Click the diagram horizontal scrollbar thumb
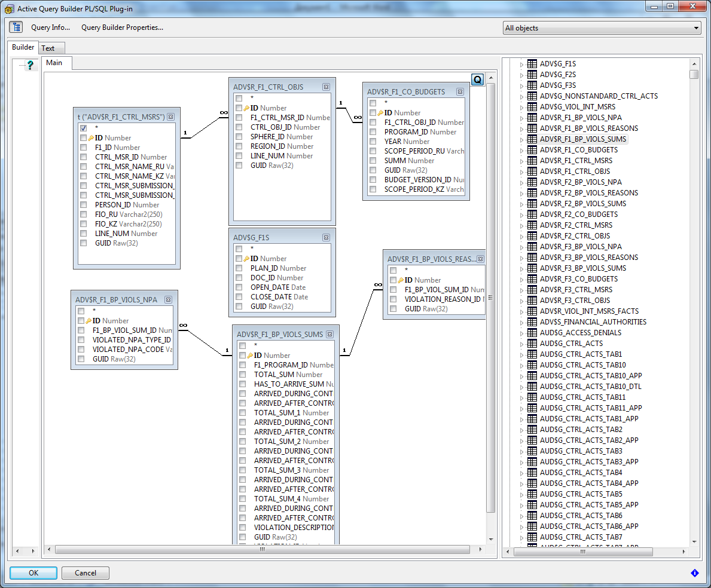Image resolution: width=711 pixels, height=588 pixels. 262,550
